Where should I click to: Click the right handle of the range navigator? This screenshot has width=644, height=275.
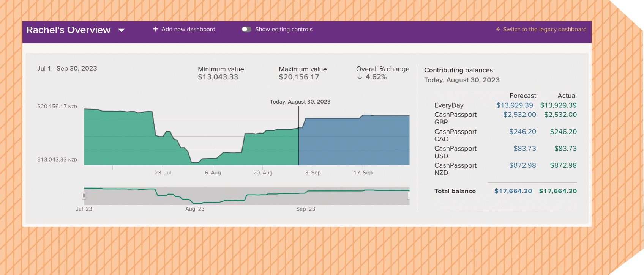409,196
